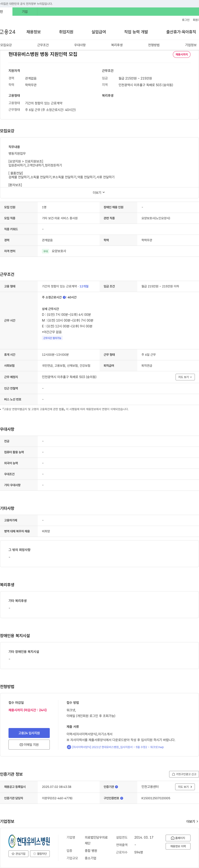Jump to the 모집요강 section tab

click(x=6, y=45)
